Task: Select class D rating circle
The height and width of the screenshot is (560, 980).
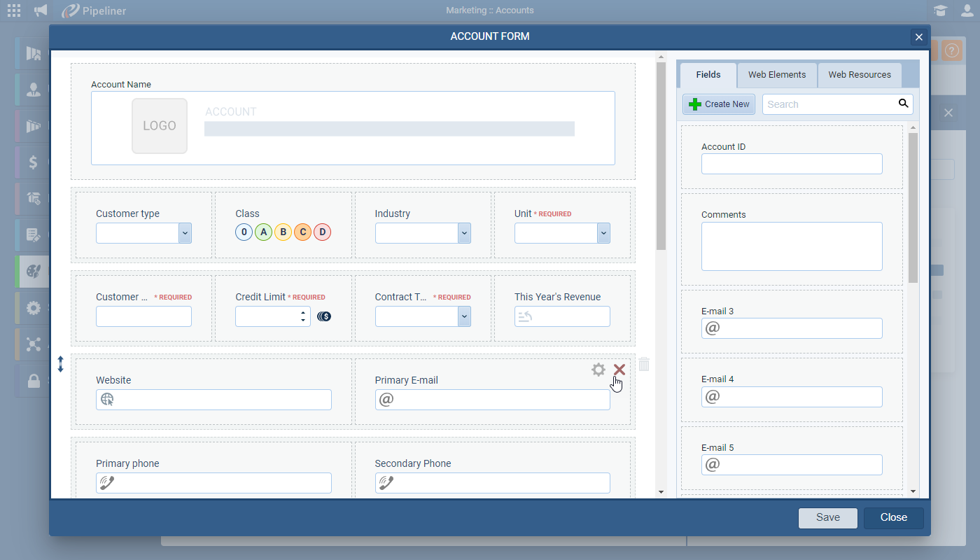Action: (x=322, y=232)
